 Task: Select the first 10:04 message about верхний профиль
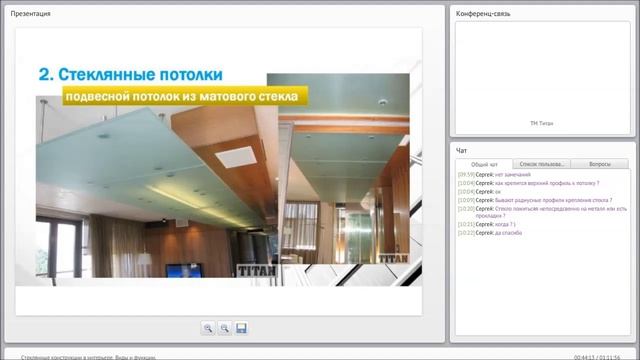(x=529, y=183)
